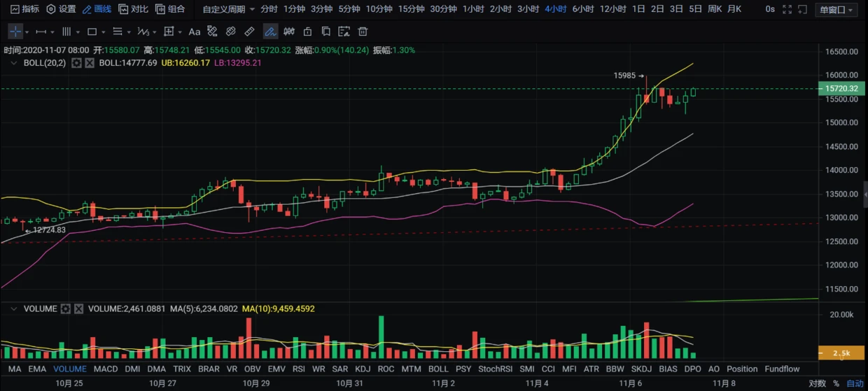Expand the wave tool dropdown arrow
Image resolution: width=868 pixels, height=391 pixels.
click(x=155, y=32)
